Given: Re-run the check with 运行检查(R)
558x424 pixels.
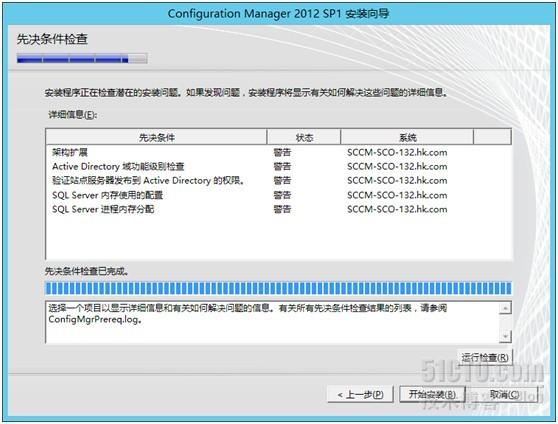Looking at the screenshot, I should point(485,357).
